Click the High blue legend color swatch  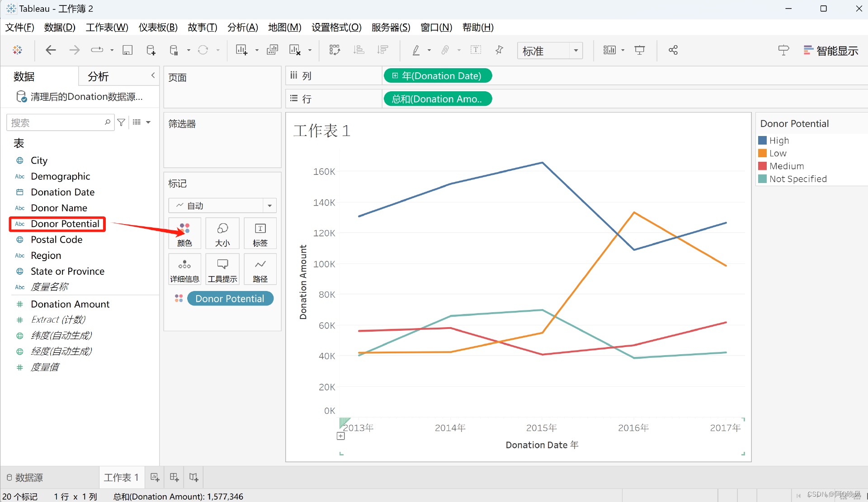[763, 141]
